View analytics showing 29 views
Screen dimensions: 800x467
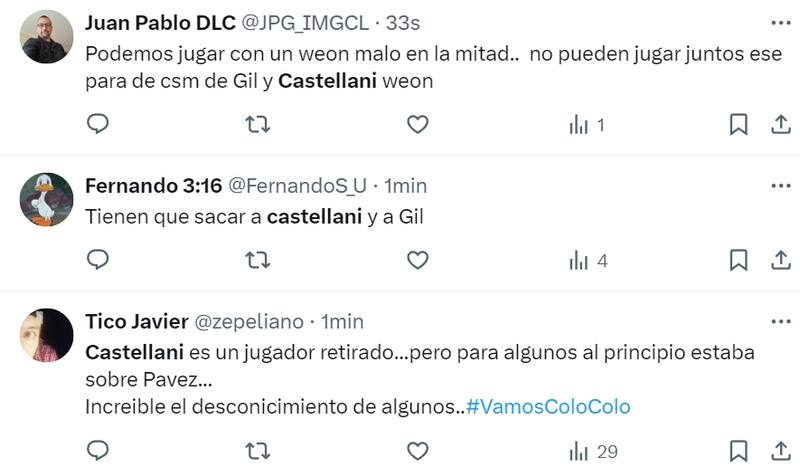[x=593, y=451]
